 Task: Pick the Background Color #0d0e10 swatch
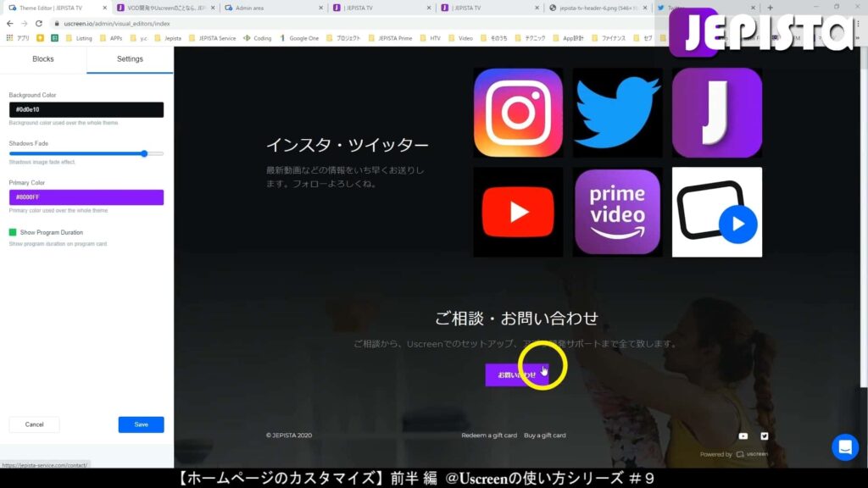click(86, 109)
